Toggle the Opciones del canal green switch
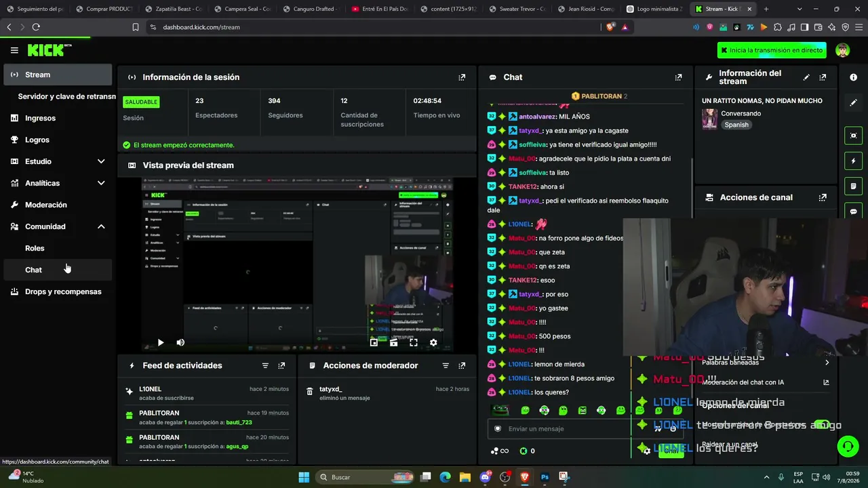Screen dimensions: 868x488 tap(821, 425)
